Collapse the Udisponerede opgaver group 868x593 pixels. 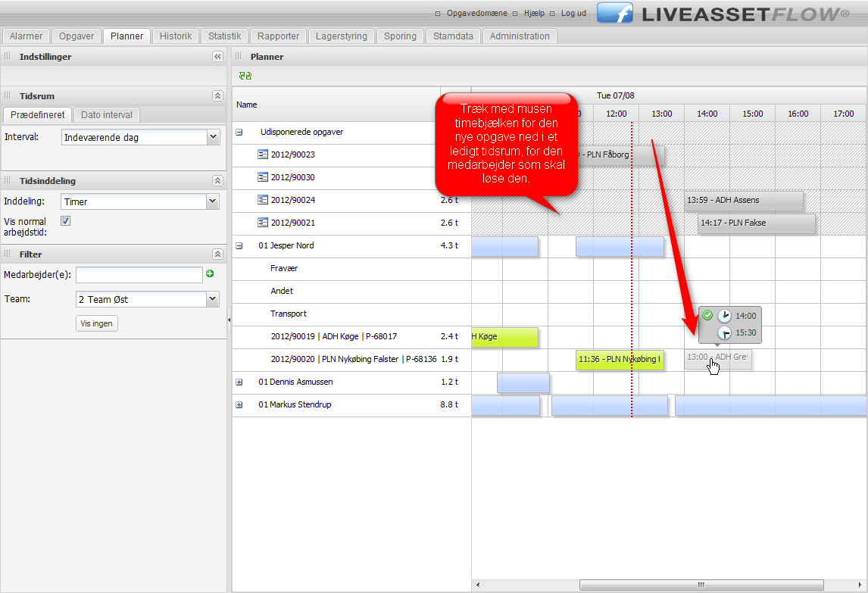239,132
